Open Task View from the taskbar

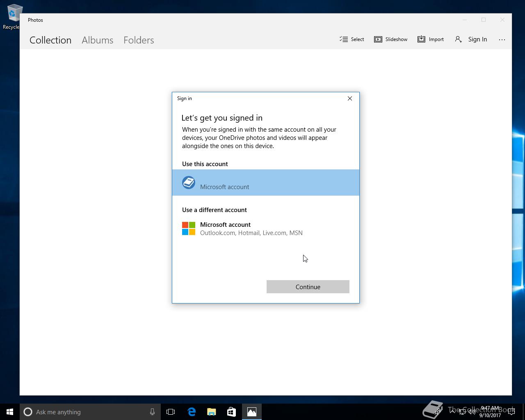[x=171, y=412]
